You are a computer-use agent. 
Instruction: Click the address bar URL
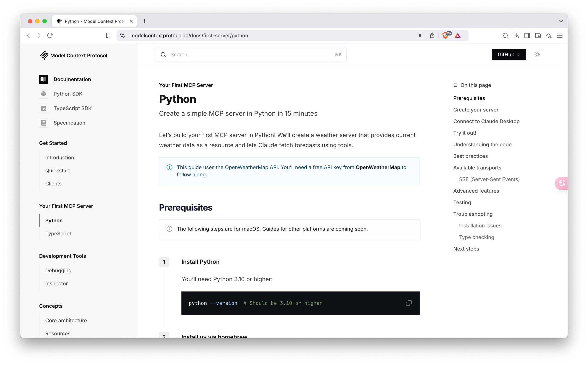click(x=189, y=35)
